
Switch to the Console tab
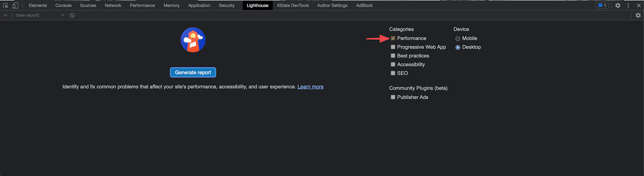pos(63,5)
